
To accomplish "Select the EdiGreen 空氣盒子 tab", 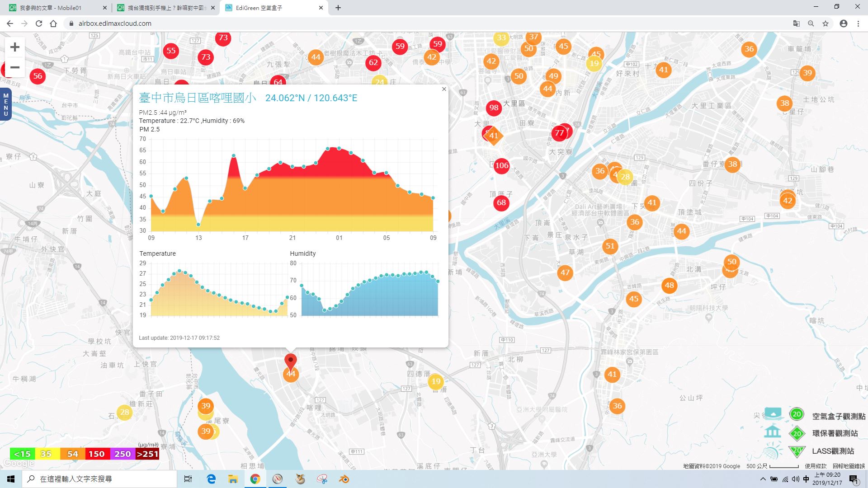I will point(274,8).
